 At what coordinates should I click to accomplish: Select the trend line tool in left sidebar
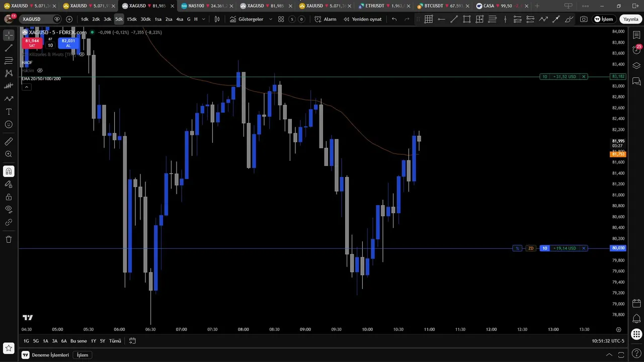(x=9, y=48)
